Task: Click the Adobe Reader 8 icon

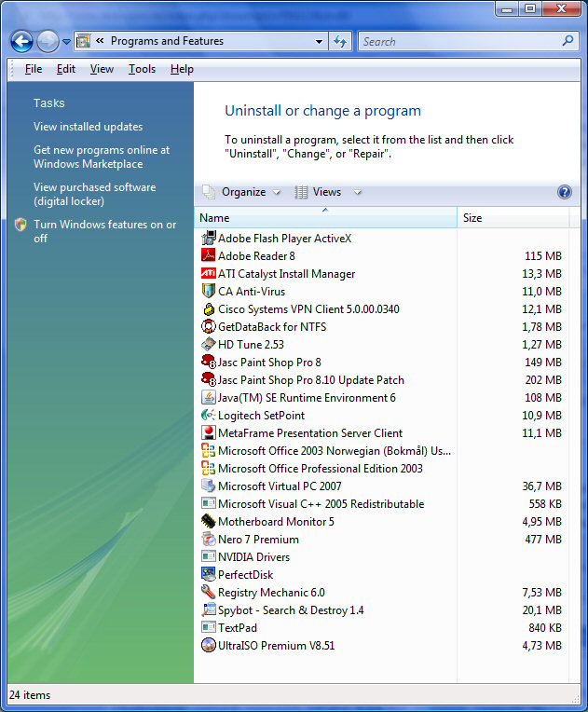Action: click(x=209, y=255)
